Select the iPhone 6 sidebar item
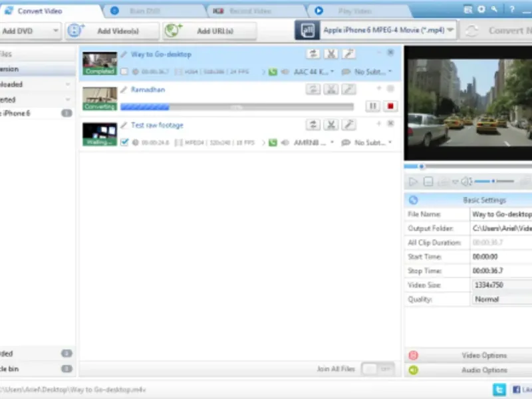Screen dimensions: 532x399 pos(37,113)
